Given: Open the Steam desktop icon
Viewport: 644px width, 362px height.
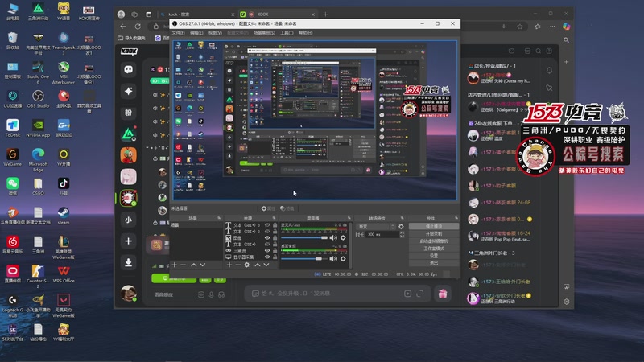Looking at the screenshot, I should pyautogui.click(x=64, y=216).
